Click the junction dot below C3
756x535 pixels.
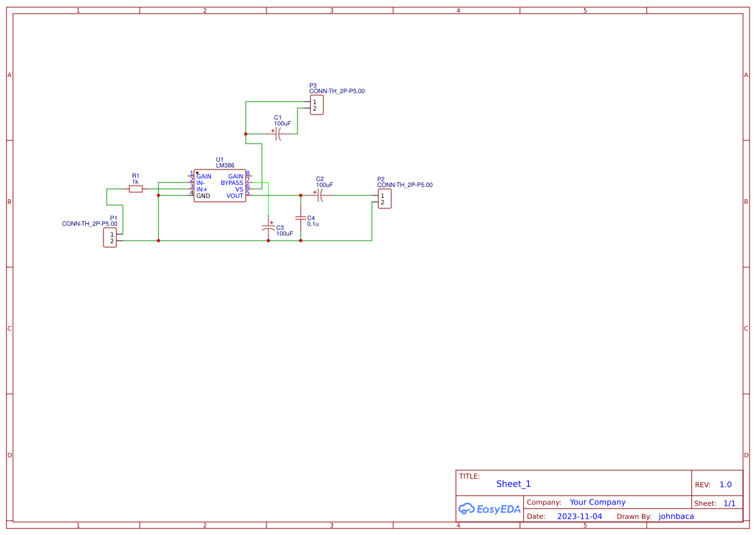pyautogui.click(x=268, y=239)
